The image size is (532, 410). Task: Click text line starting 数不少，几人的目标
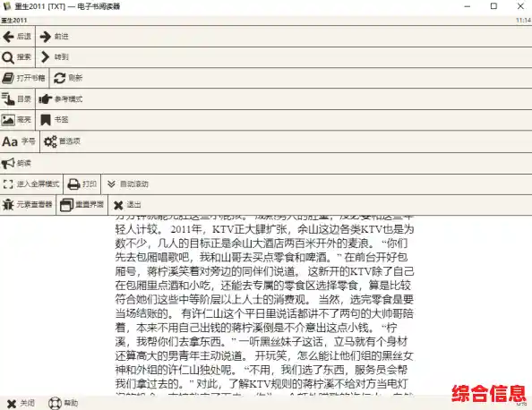tap(262, 243)
